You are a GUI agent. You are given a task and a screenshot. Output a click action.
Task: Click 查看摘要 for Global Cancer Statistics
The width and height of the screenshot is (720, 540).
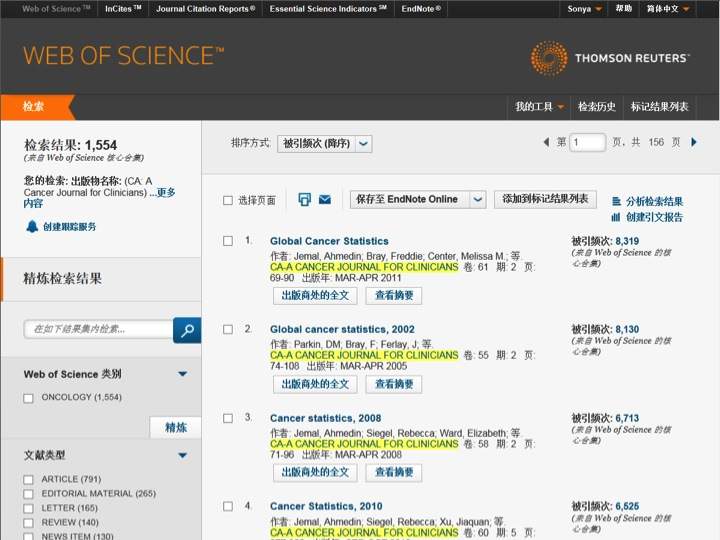click(x=394, y=296)
